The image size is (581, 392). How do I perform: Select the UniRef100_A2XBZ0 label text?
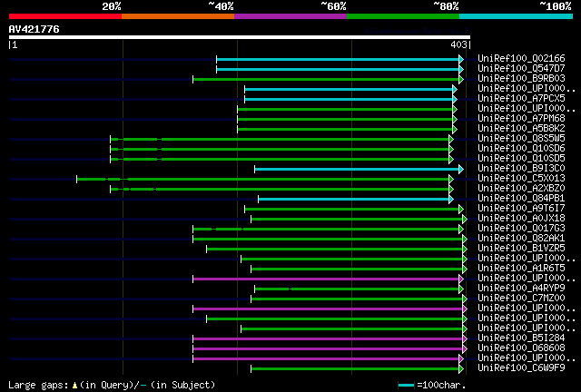[x=521, y=189]
